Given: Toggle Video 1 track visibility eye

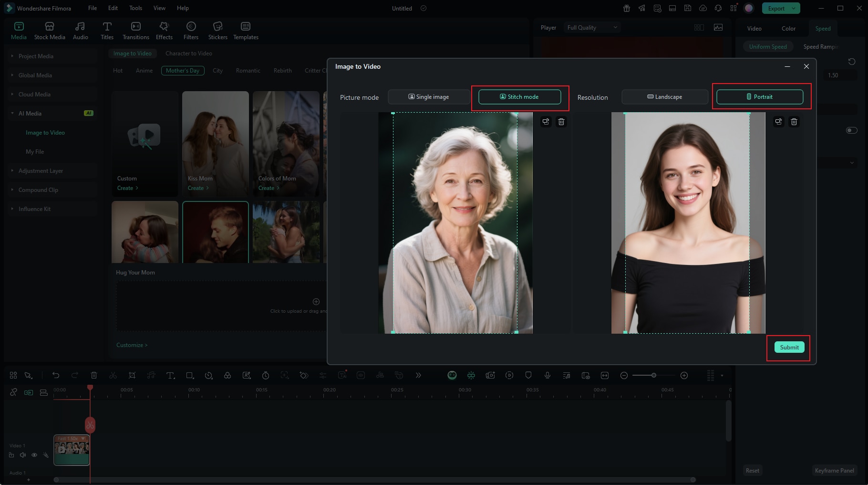Looking at the screenshot, I should (34, 455).
